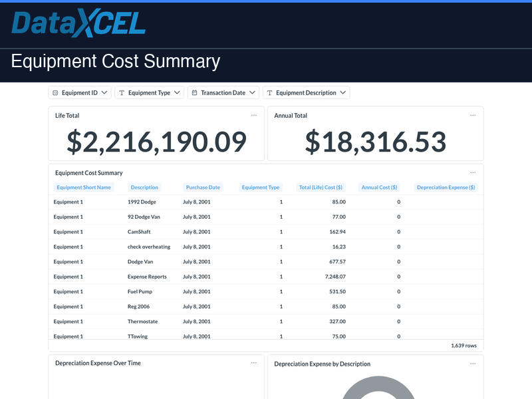Screen dimensions: 532x399
Task: Expand the Equipment Description filter dropdown
Action: pos(342,92)
